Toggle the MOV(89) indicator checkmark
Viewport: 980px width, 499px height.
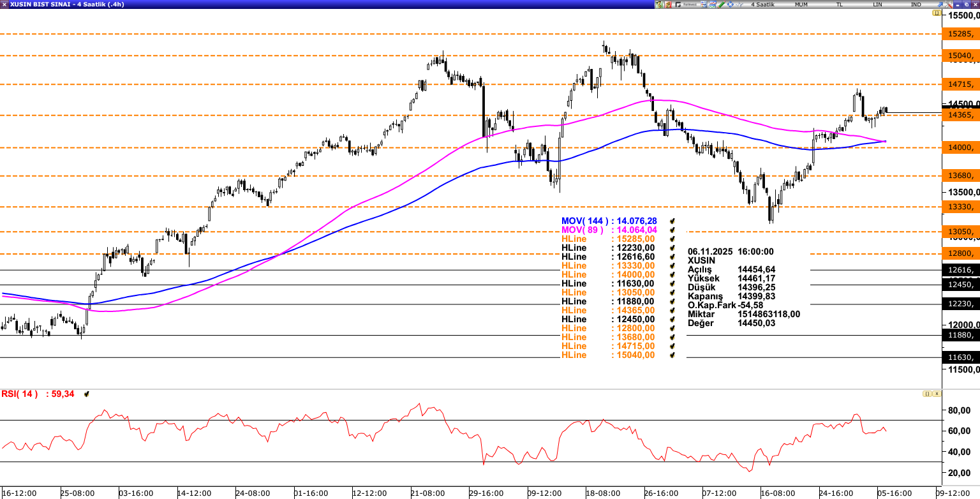[x=672, y=230]
